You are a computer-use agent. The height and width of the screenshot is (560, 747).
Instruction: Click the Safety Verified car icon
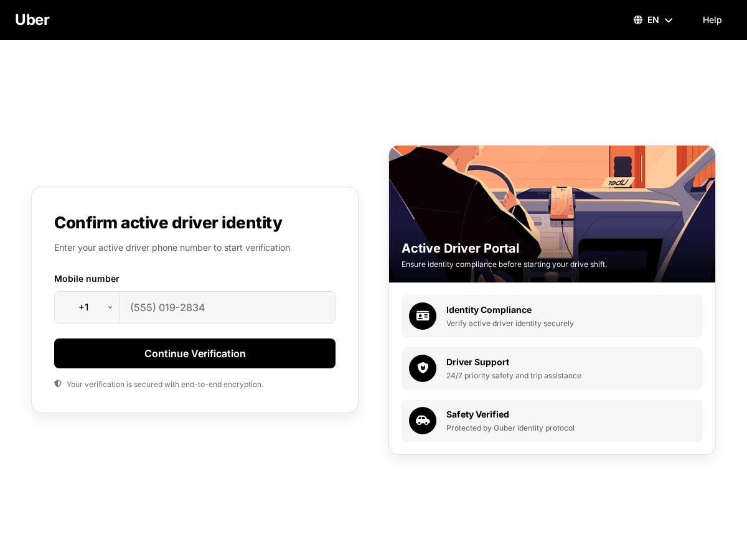(423, 421)
